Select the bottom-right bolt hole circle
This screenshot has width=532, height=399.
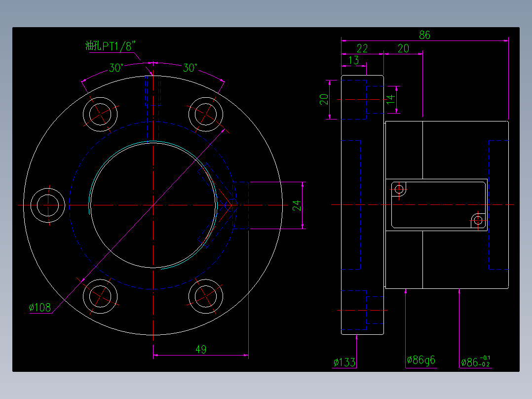click(x=206, y=296)
